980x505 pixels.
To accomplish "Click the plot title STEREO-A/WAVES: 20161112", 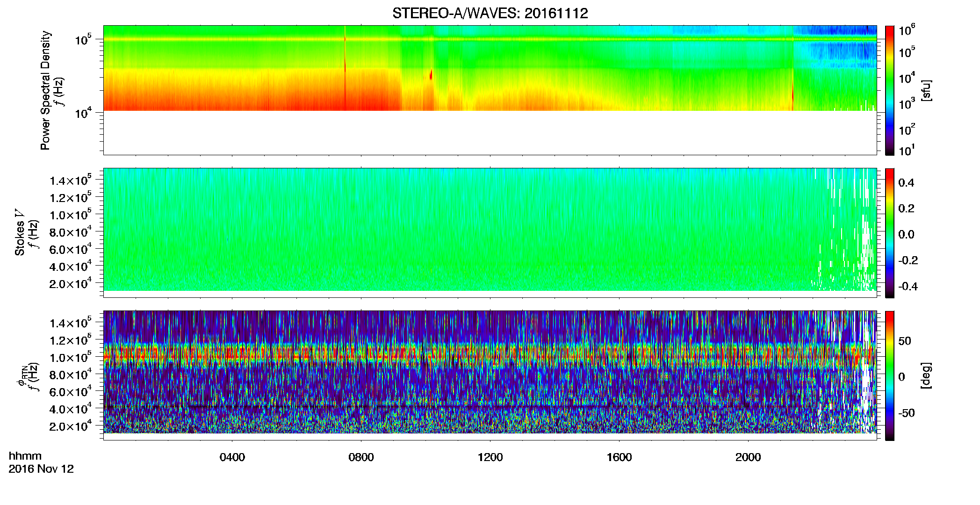I will [490, 13].
